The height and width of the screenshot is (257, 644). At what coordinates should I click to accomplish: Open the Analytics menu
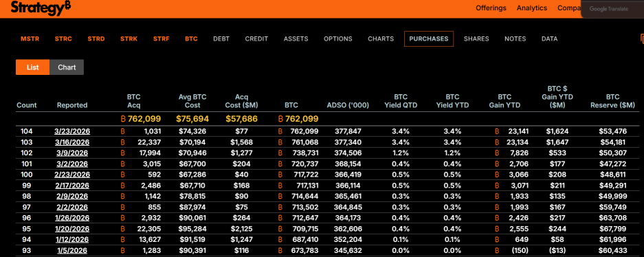pos(532,8)
